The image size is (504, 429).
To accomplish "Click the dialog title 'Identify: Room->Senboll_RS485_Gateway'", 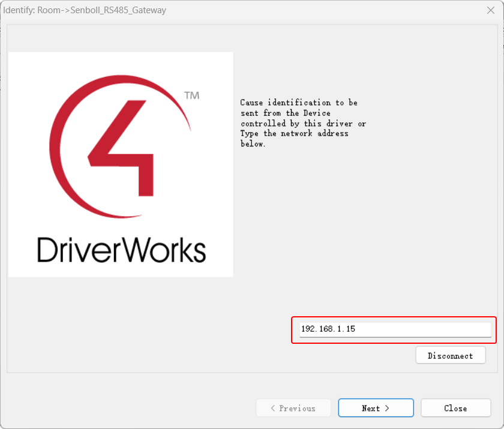I will [85, 10].
